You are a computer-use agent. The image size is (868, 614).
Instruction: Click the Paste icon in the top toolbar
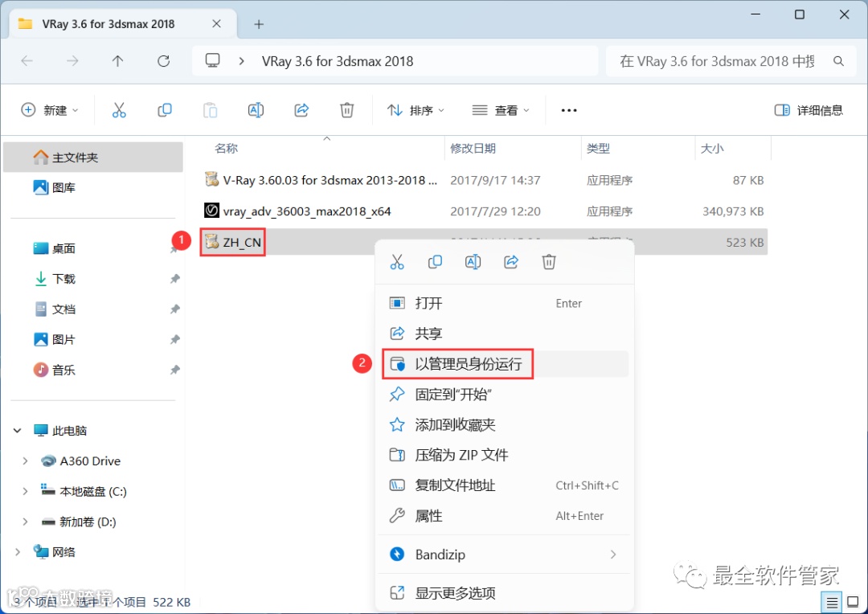211,110
